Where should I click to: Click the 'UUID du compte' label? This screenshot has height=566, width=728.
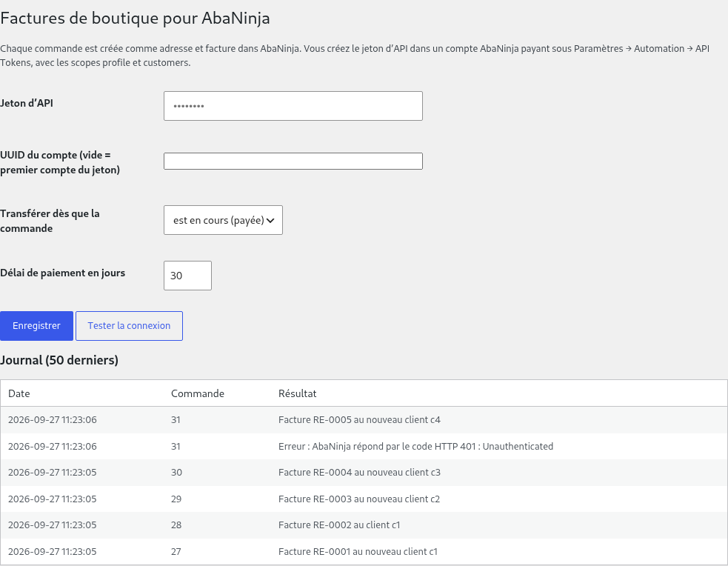click(60, 162)
